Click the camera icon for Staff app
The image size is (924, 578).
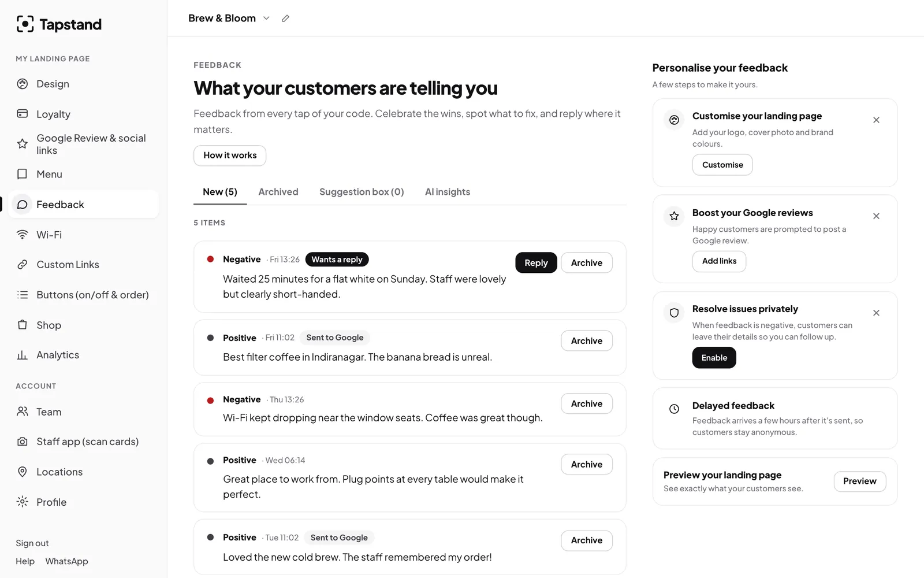(23, 442)
